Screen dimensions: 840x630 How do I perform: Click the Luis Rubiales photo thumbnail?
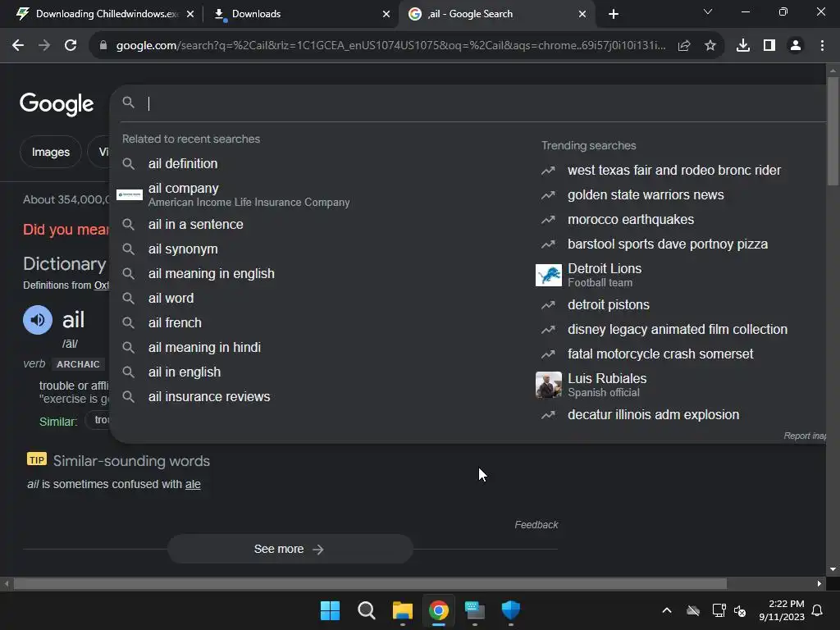coord(549,385)
